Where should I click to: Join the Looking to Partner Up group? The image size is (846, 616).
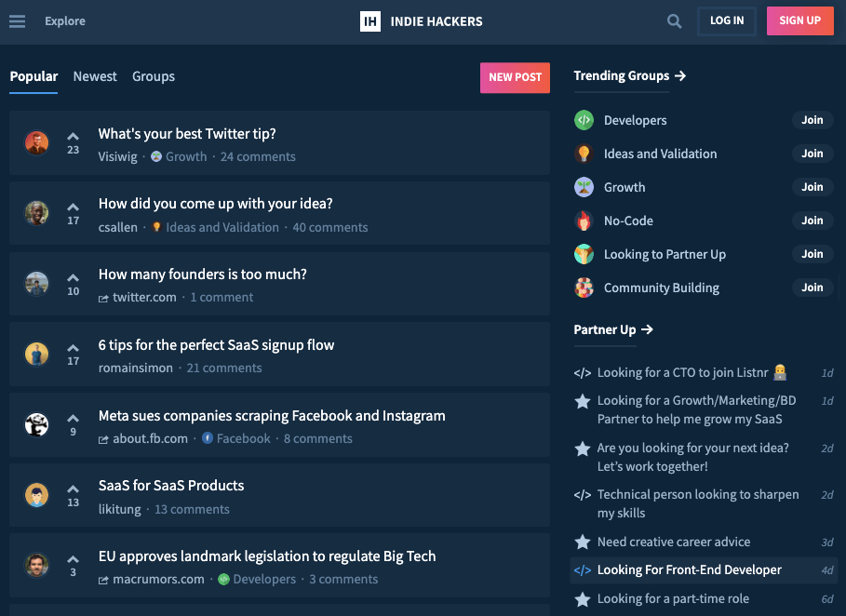click(812, 254)
